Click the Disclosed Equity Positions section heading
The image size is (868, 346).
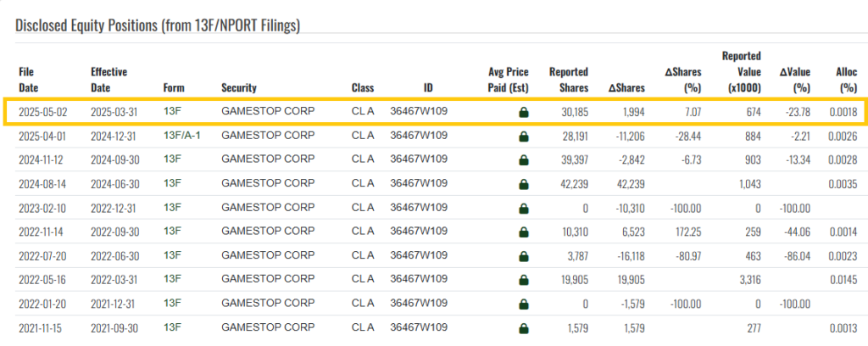coord(158,25)
